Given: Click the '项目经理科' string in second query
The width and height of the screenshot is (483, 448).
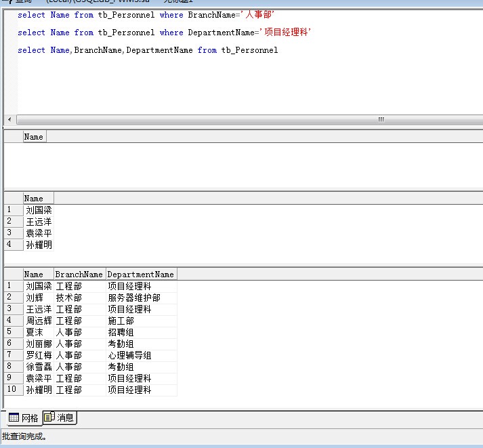Looking at the screenshot, I should pos(285,32).
